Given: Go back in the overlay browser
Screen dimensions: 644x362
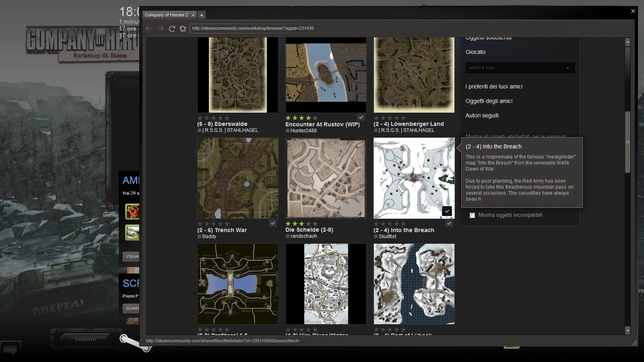Looking at the screenshot, I should coord(149,28).
